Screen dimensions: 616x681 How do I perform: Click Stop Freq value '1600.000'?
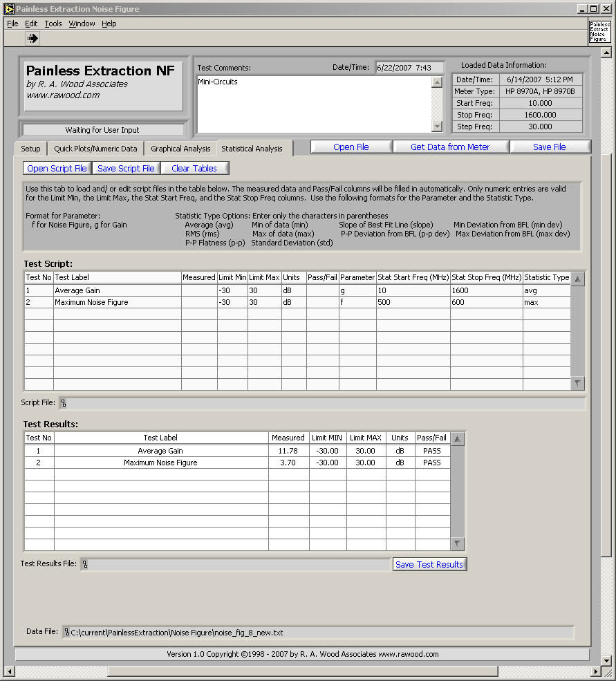pos(541,115)
